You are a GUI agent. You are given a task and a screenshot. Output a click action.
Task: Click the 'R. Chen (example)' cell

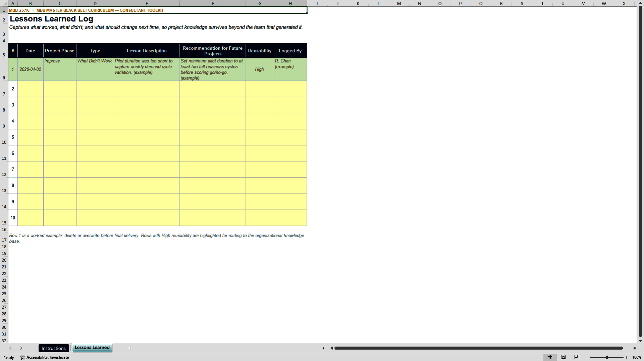290,69
